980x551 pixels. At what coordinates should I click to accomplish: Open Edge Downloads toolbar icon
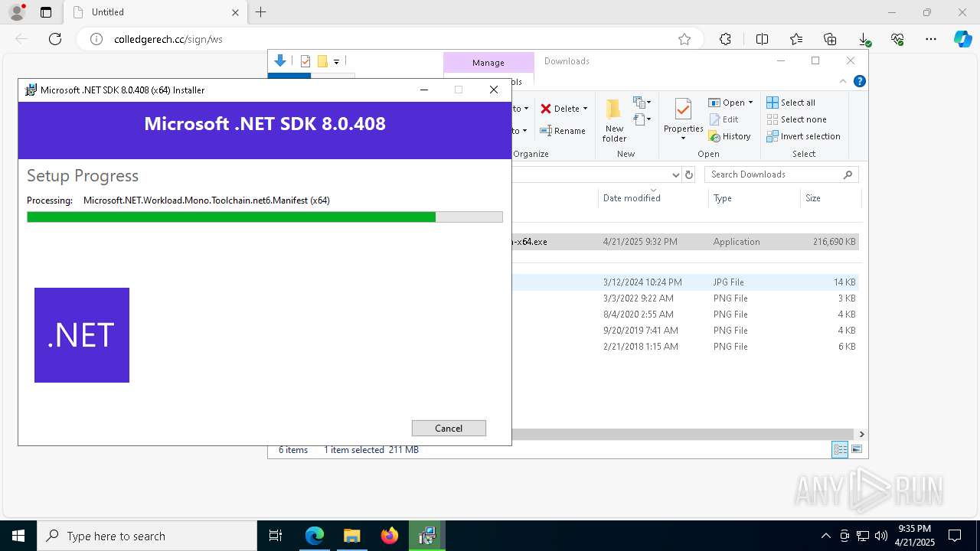[864, 39]
